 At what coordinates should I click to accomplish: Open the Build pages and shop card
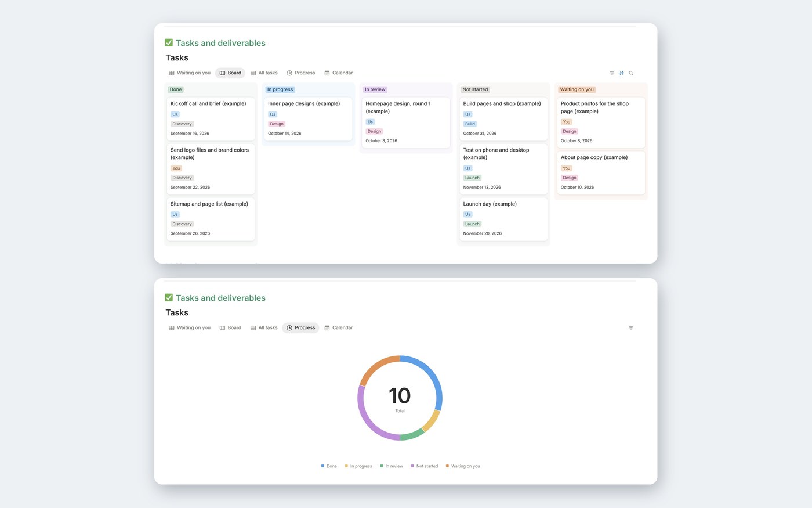(x=503, y=118)
